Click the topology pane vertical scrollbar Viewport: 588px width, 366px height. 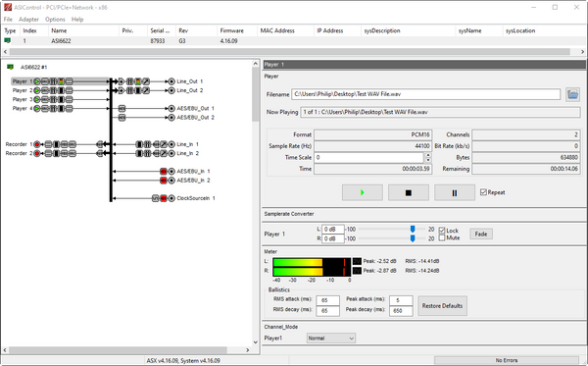256,203
